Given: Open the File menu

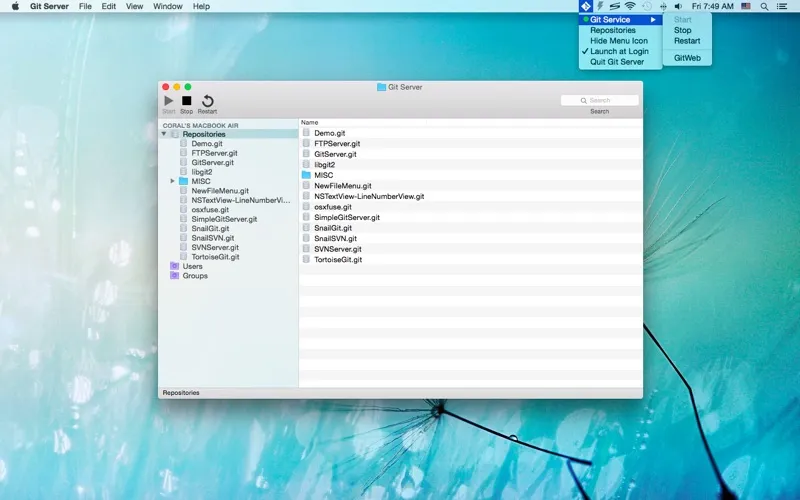Looking at the screenshot, I should [x=85, y=6].
